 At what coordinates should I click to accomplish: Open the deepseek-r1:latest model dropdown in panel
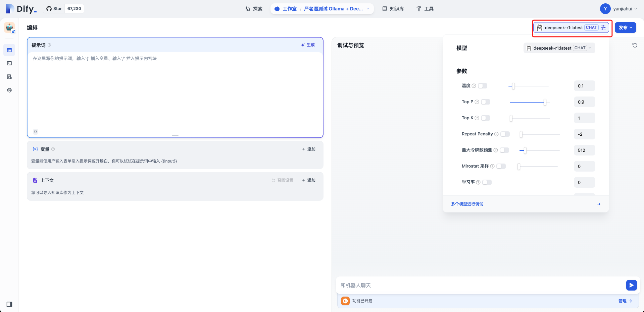[x=559, y=48]
